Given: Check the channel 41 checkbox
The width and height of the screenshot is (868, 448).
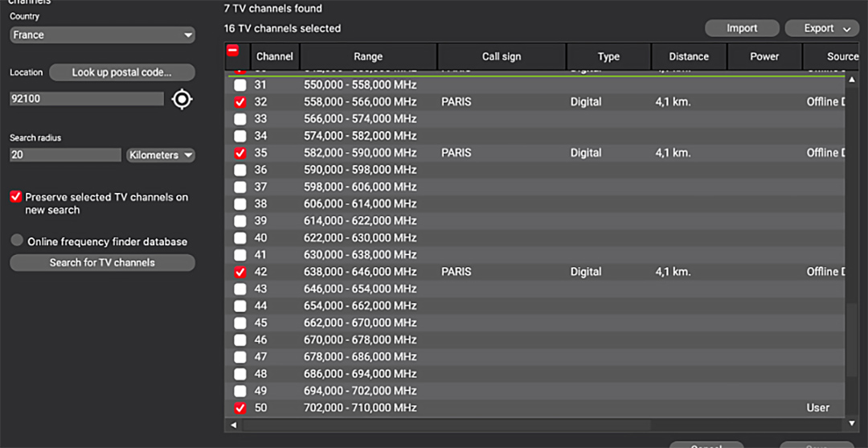Looking at the screenshot, I should (x=240, y=255).
